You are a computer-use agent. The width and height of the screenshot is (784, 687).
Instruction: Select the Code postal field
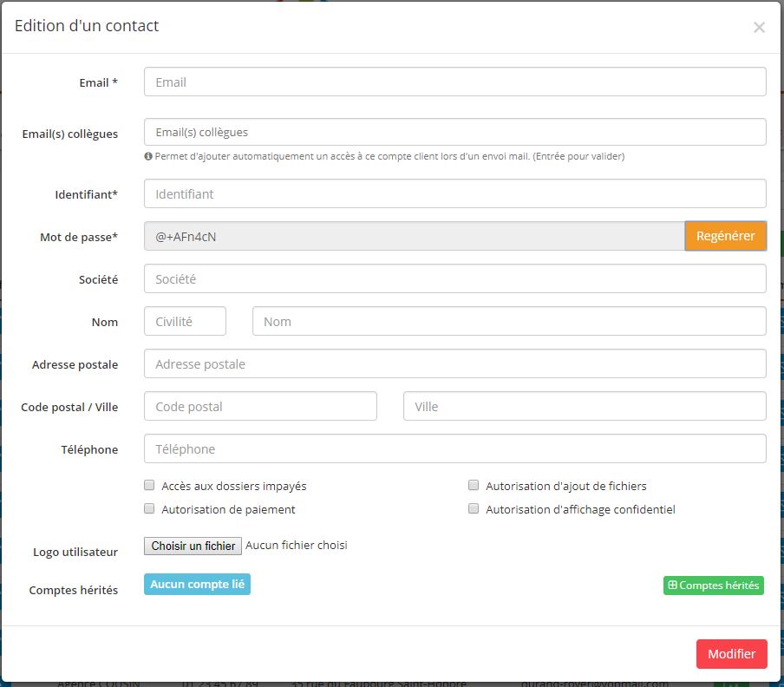click(260, 407)
